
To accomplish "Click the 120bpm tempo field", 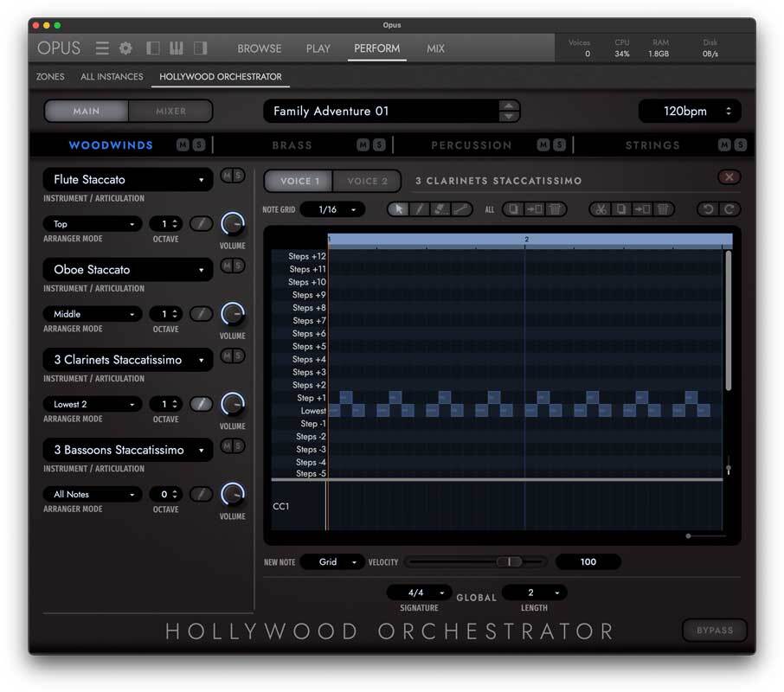I will (689, 112).
